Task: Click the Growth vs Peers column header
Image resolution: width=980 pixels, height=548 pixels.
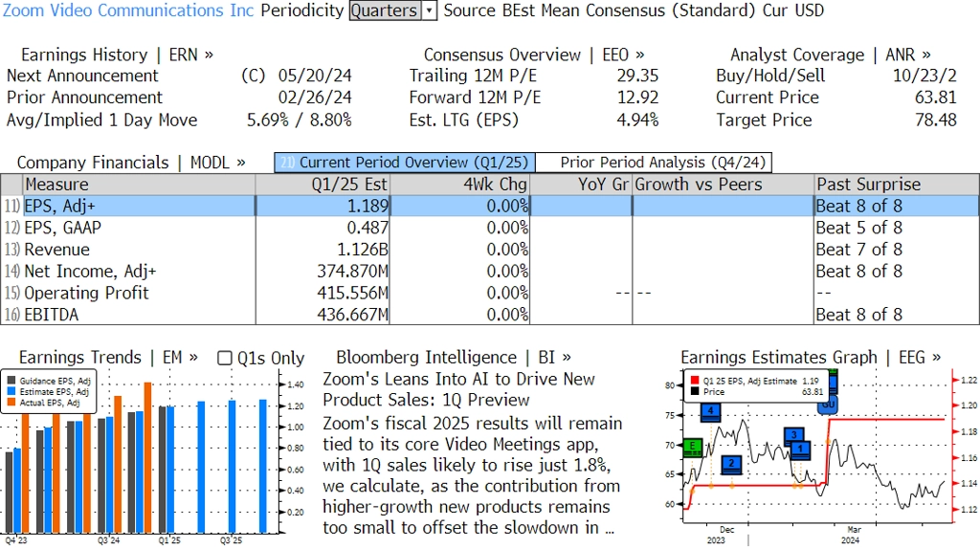Action: (x=724, y=185)
